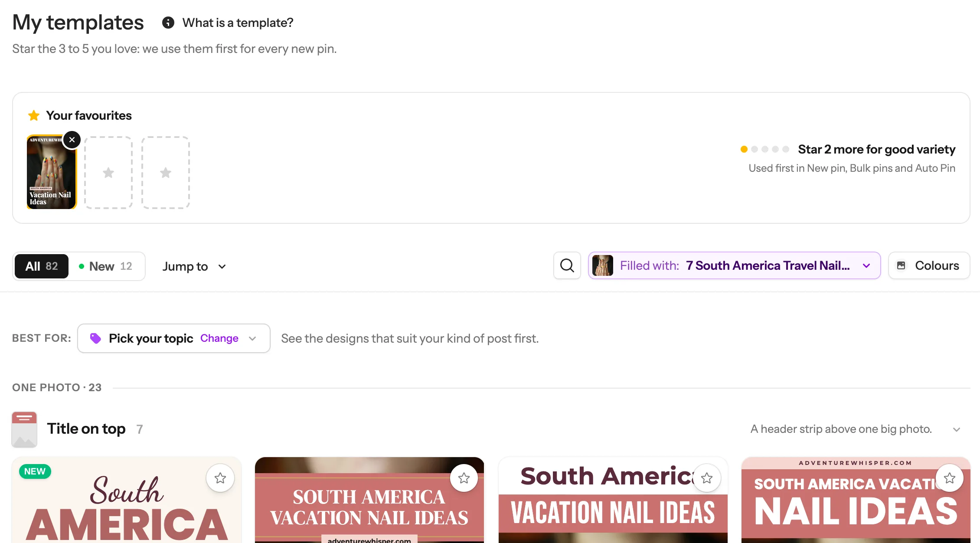Switch to the New 12 tab

(x=106, y=266)
